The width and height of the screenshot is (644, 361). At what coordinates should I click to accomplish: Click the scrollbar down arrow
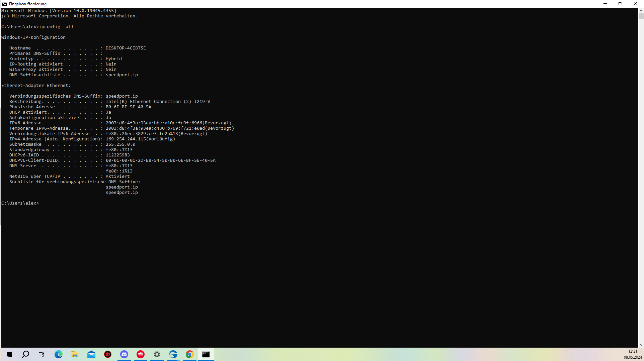pyautogui.click(x=641, y=345)
